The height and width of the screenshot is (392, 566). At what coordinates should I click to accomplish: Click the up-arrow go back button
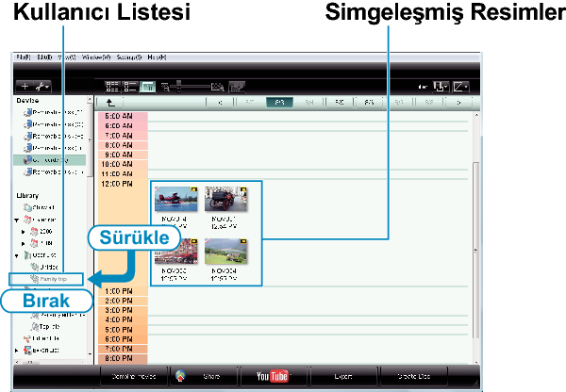point(110,103)
